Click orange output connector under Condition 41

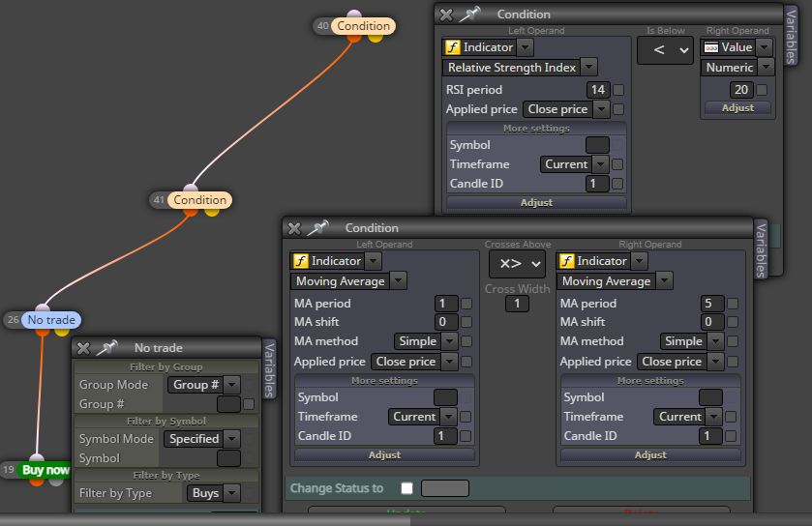(191, 211)
